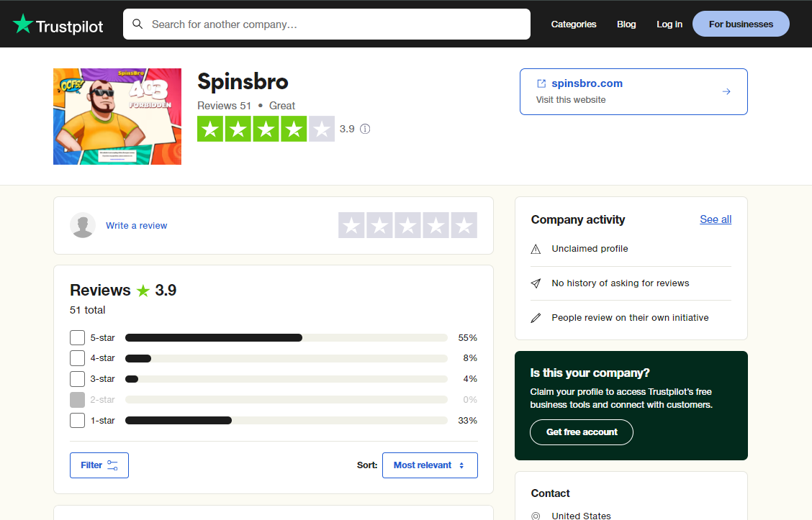Click the Get free account button
The height and width of the screenshot is (520, 812).
pyautogui.click(x=581, y=432)
